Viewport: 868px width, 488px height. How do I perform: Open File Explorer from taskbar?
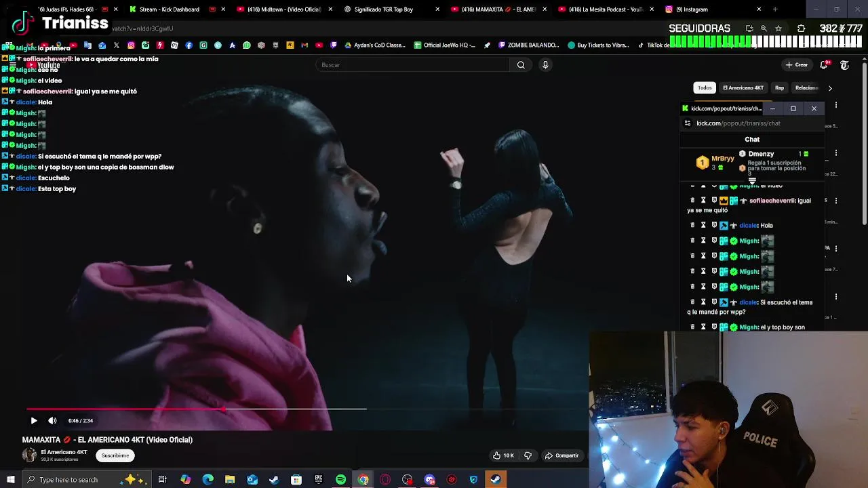click(x=230, y=480)
